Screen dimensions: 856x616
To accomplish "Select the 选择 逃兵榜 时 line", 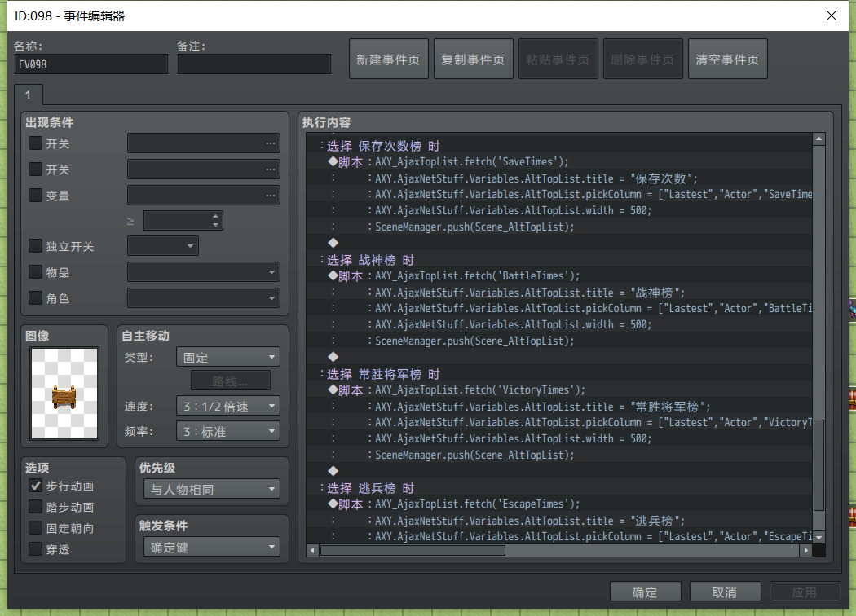I will click(x=559, y=488).
